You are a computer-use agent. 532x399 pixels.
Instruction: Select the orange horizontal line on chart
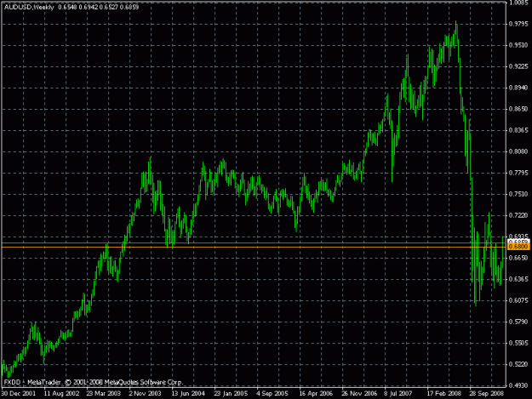254,247
